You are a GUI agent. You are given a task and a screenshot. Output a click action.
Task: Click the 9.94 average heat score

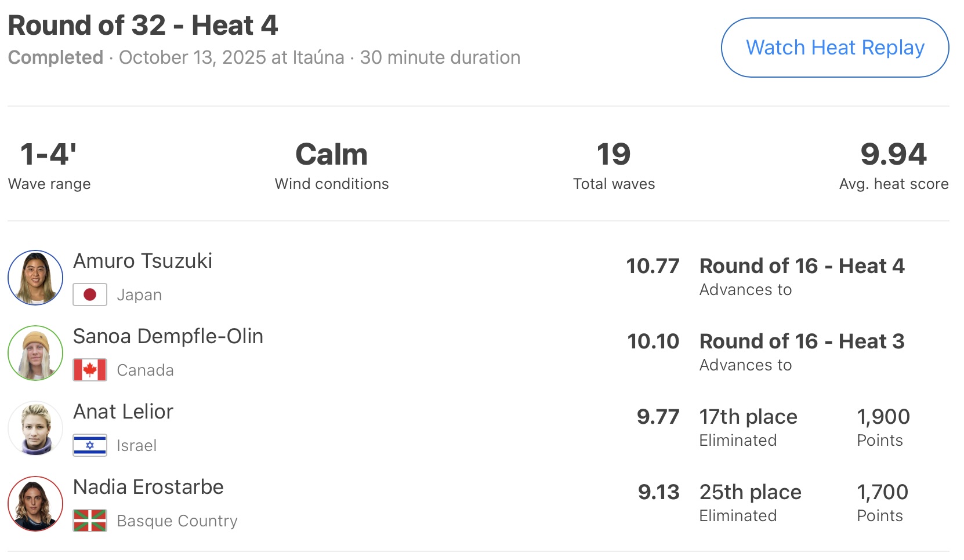tap(893, 154)
